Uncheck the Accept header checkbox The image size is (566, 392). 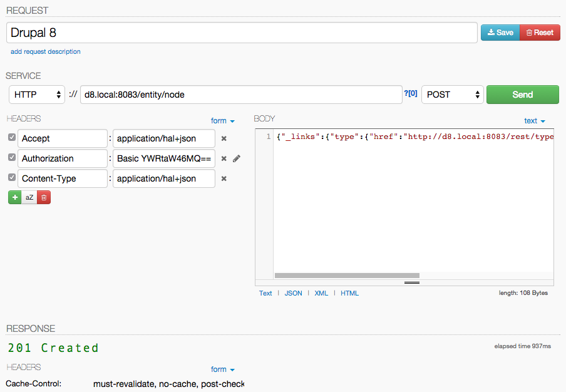pyautogui.click(x=12, y=137)
